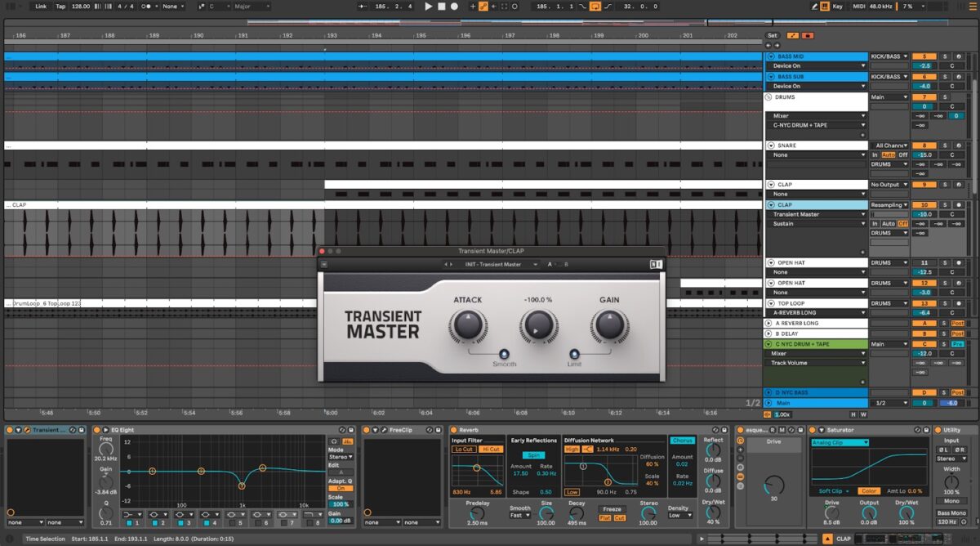
Task: Click EQ Eight Freq knob
Action: click(x=106, y=449)
